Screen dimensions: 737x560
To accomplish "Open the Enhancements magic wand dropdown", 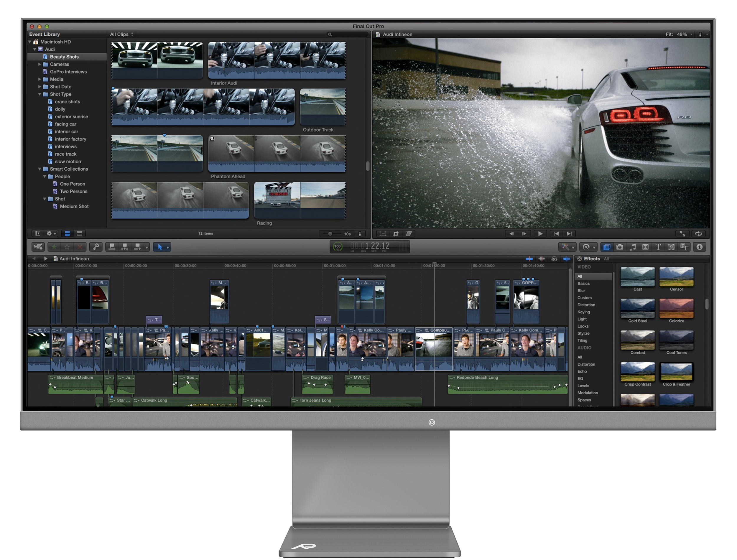I will point(568,247).
